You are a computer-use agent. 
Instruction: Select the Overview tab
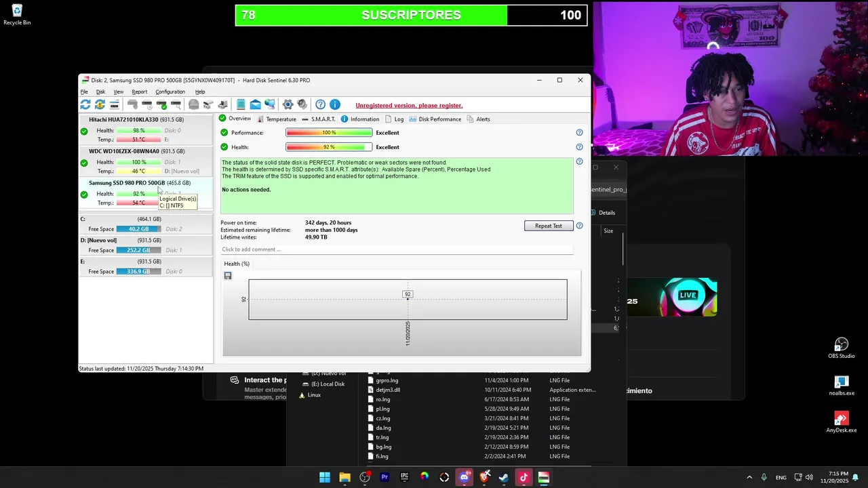[235, 119]
